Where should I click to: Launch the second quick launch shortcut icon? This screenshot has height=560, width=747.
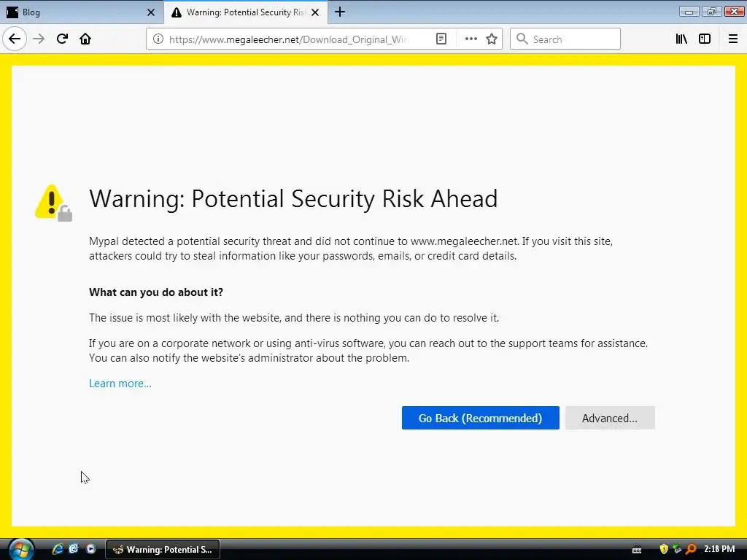click(x=74, y=549)
